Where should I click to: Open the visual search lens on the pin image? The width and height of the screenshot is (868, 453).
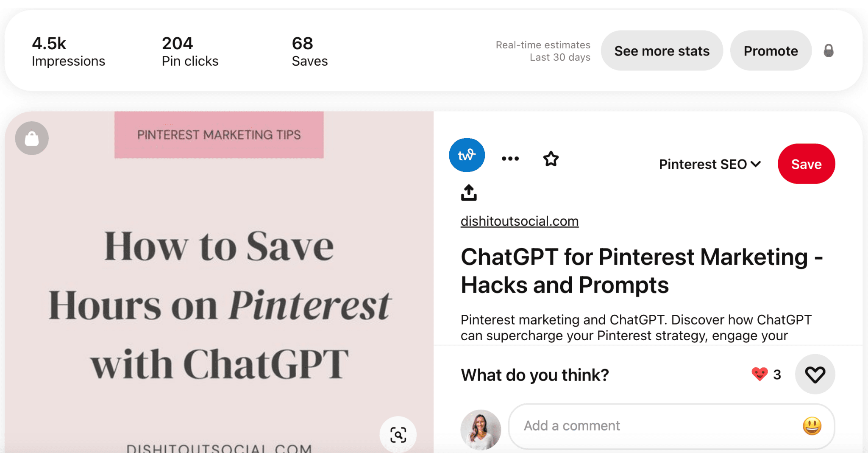click(x=398, y=434)
